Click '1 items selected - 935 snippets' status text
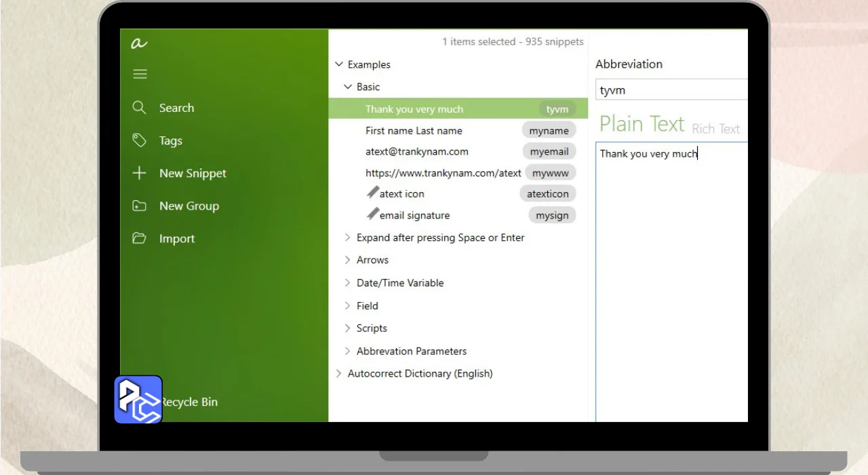The height and width of the screenshot is (475, 868). tap(513, 41)
